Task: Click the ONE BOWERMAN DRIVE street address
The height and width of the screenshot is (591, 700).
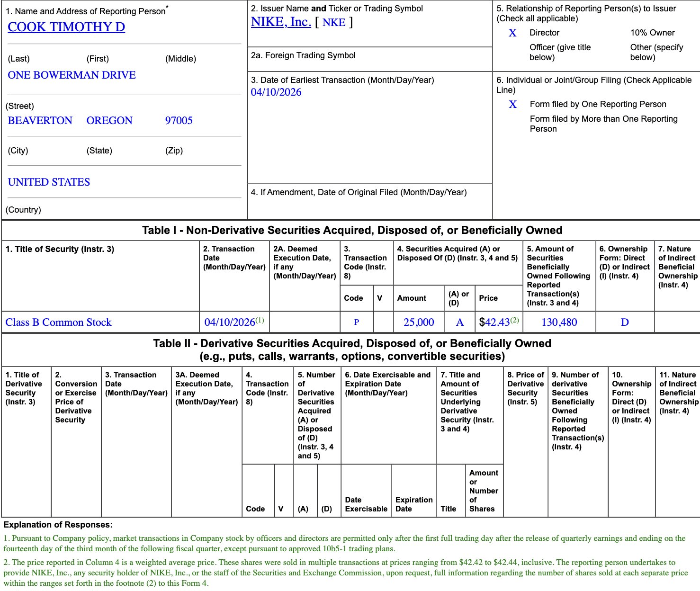Action: (x=72, y=75)
